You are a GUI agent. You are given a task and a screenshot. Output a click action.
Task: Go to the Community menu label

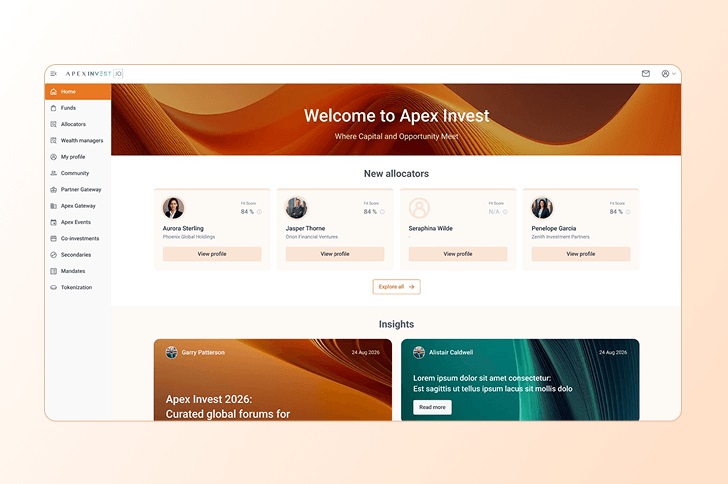pyautogui.click(x=75, y=173)
